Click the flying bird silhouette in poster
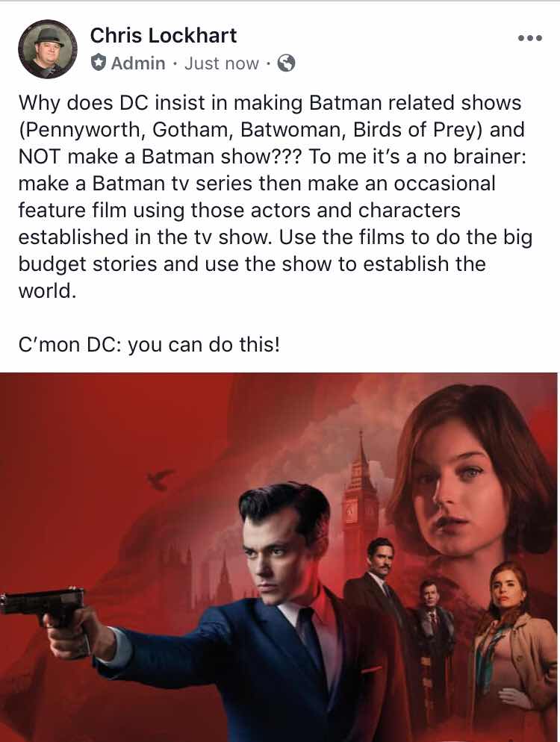Image resolution: width=560 pixels, height=742 pixels. 160,479
